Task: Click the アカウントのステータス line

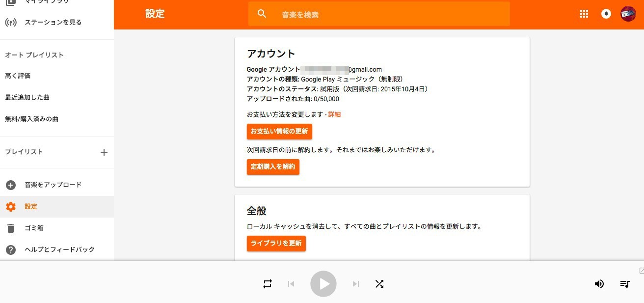Action: pyautogui.click(x=339, y=89)
